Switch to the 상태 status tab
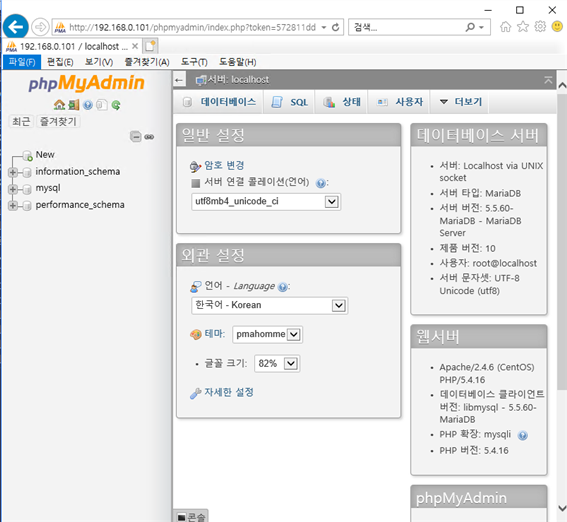The width and height of the screenshot is (567, 522). click(x=342, y=102)
